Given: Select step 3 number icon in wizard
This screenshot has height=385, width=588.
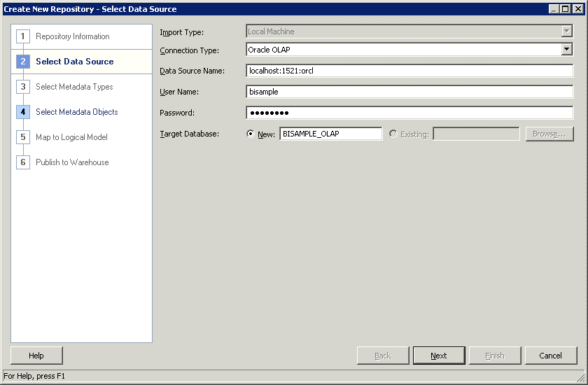Looking at the screenshot, I should [x=23, y=87].
